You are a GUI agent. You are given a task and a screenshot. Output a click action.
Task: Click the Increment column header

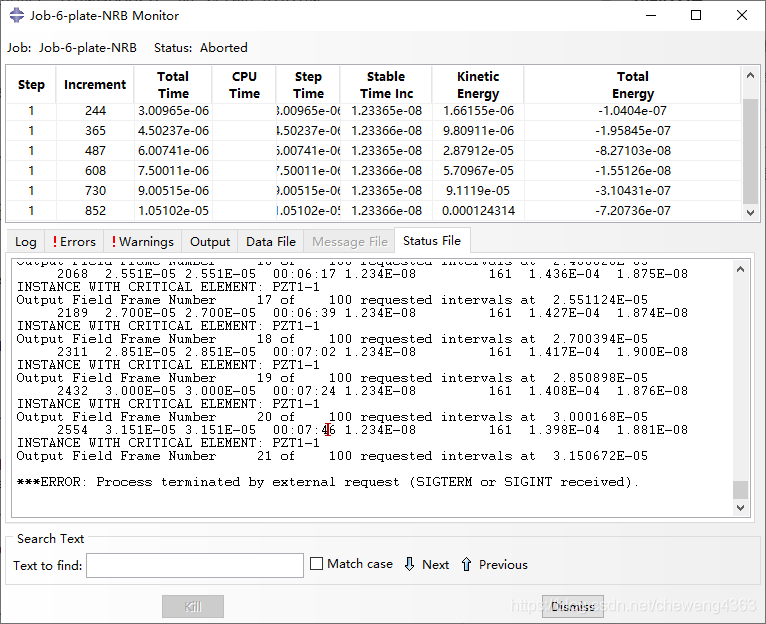pyautogui.click(x=95, y=85)
